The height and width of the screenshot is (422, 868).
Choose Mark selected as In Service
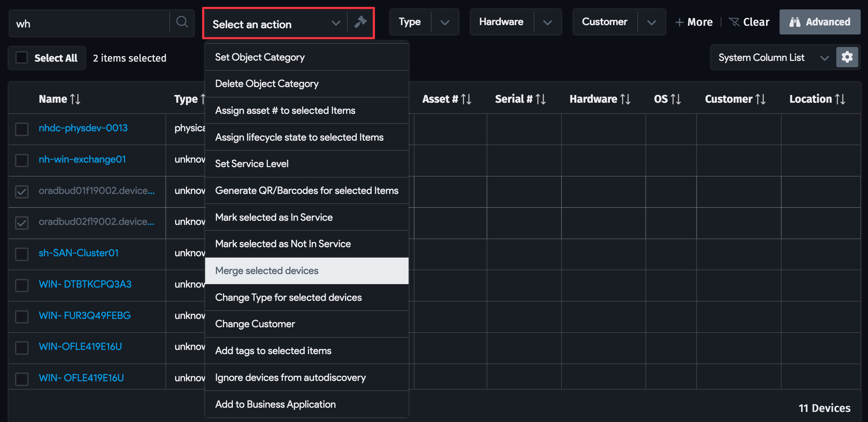(307, 217)
